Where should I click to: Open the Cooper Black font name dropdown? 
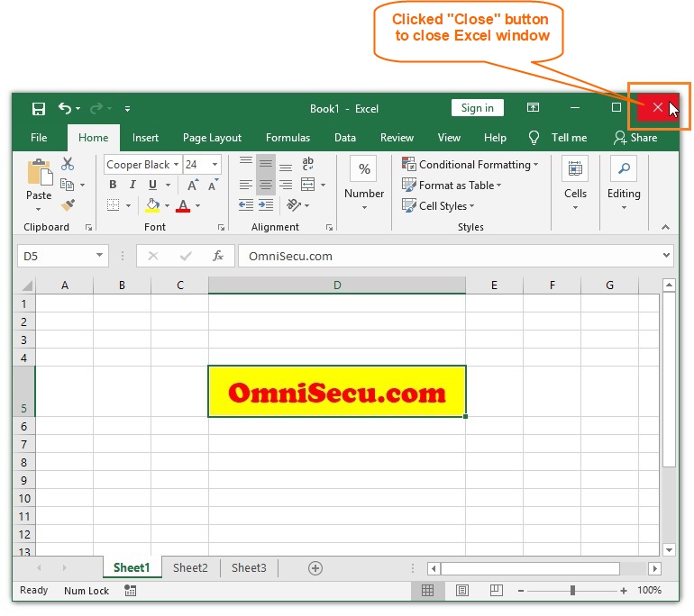176,165
